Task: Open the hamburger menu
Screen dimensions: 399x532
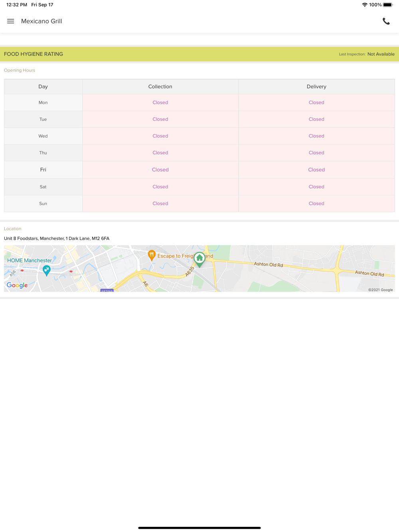Action: coord(11,21)
